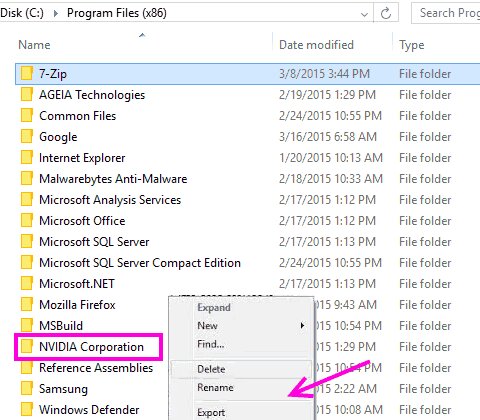This screenshot has height=420, width=480.
Task: Sort by the Date modified column header
Action: pos(316,45)
